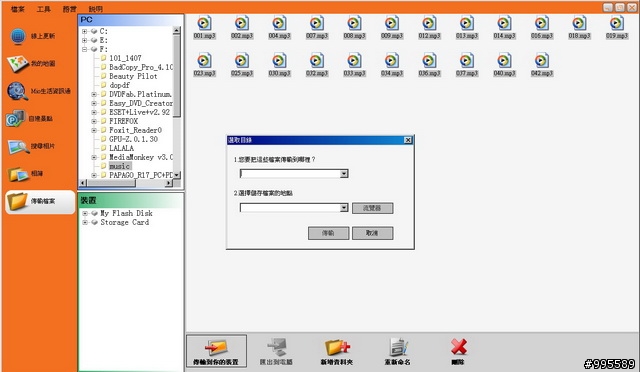Click the PC tree horizontal scrollbar thumb

(x=111, y=183)
